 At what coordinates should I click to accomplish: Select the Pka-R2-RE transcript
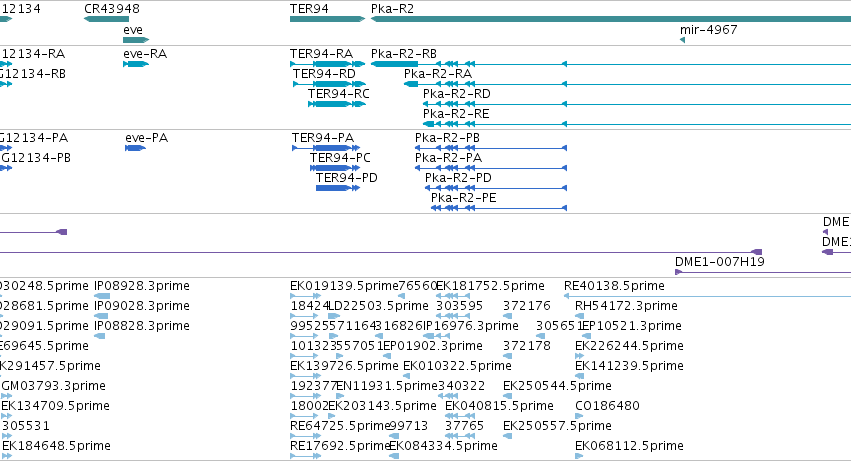coord(637,124)
